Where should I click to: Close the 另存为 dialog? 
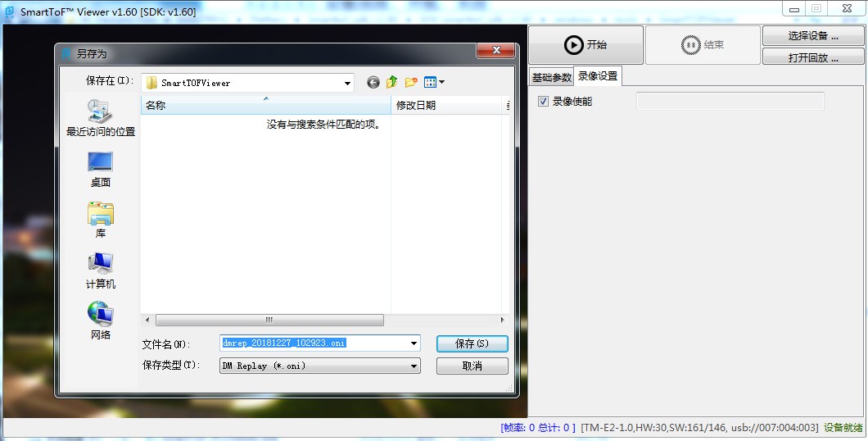(495, 51)
